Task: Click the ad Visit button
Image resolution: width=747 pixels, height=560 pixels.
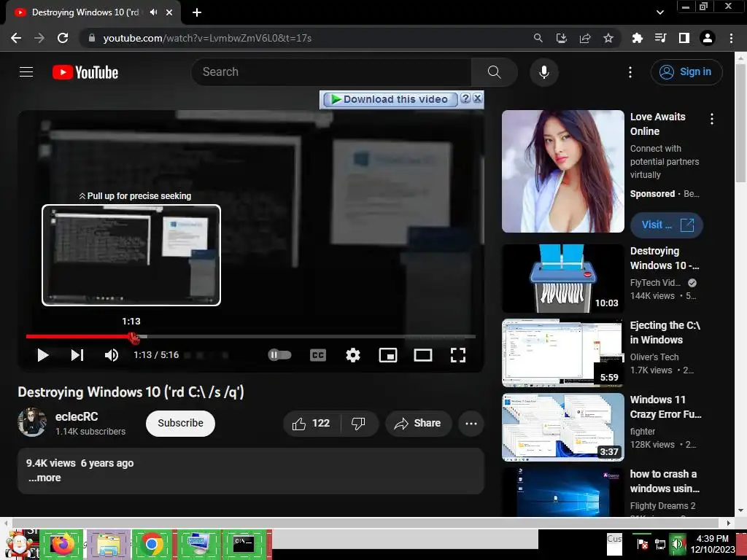Action: 667,225
